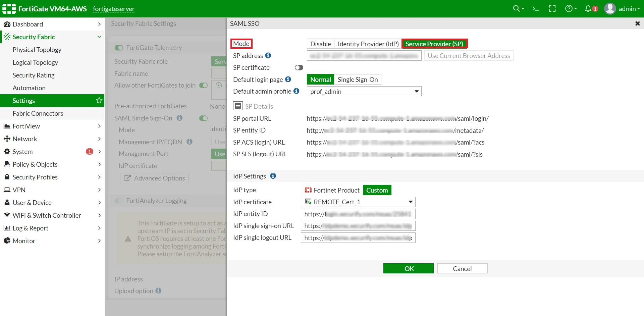This screenshot has height=316, width=644.
Task: Open the IdP certificate dropdown
Action: click(x=410, y=202)
